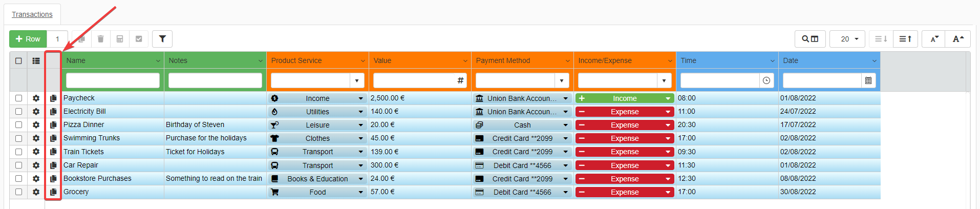Decrease font size with small A icon
This screenshot has height=209, width=980.
coord(934,39)
